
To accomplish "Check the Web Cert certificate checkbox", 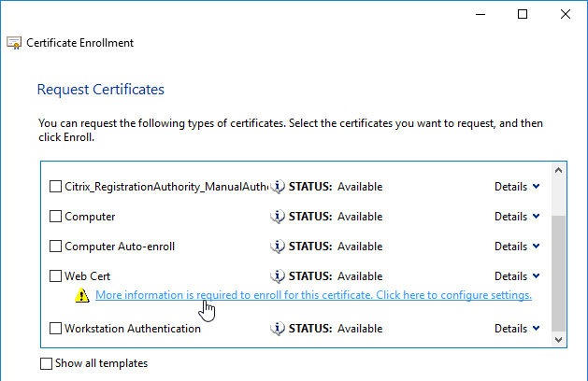I will tap(55, 276).
